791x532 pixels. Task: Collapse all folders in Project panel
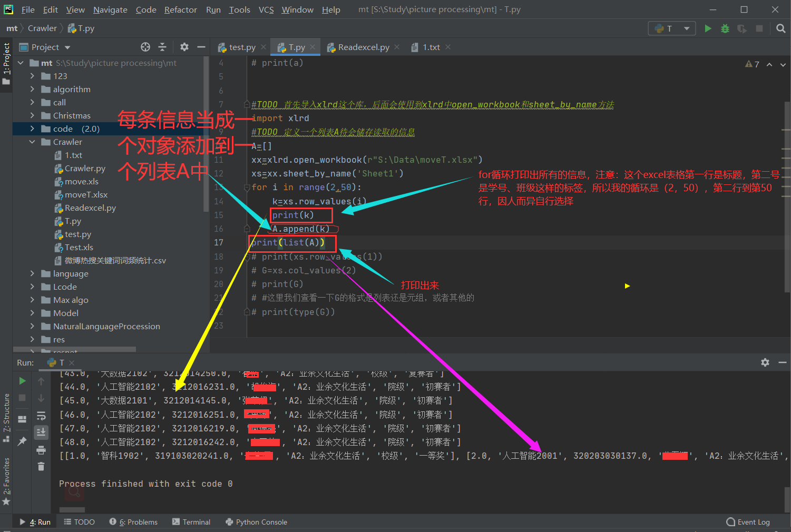(x=162, y=47)
